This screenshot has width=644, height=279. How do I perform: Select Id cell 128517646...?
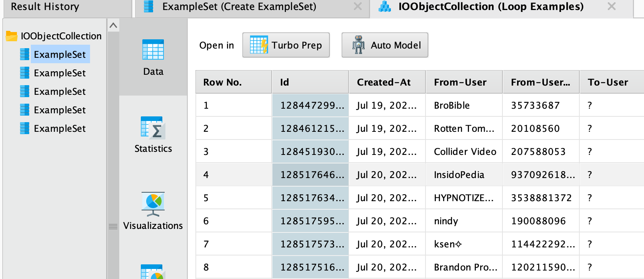coord(310,175)
